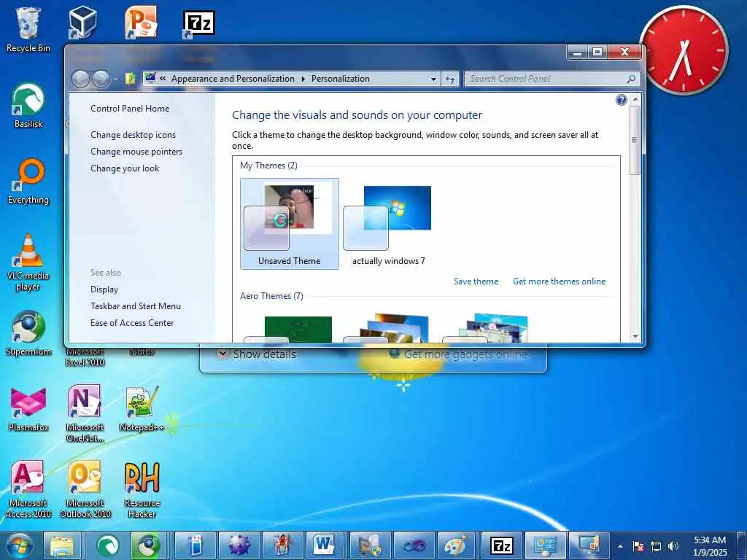This screenshot has width=747, height=560.
Task: Go to Control Panel Home
Action: coord(130,109)
